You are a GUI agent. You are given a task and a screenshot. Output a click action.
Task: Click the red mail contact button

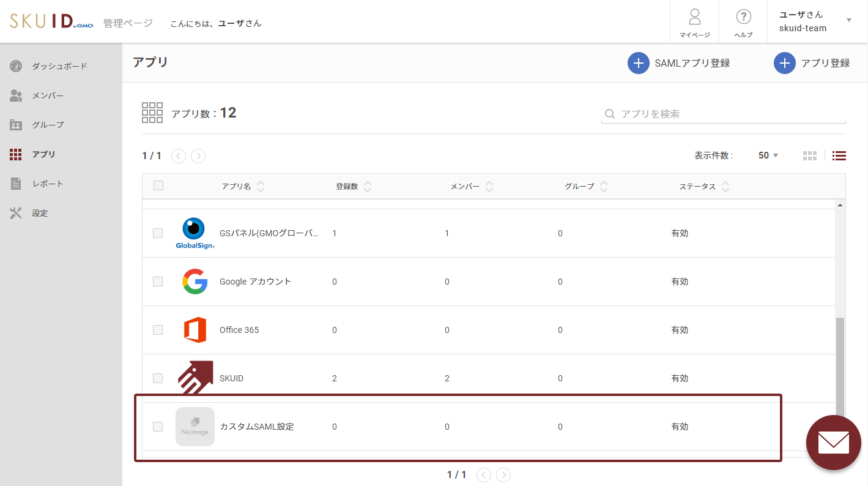click(x=833, y=443)
